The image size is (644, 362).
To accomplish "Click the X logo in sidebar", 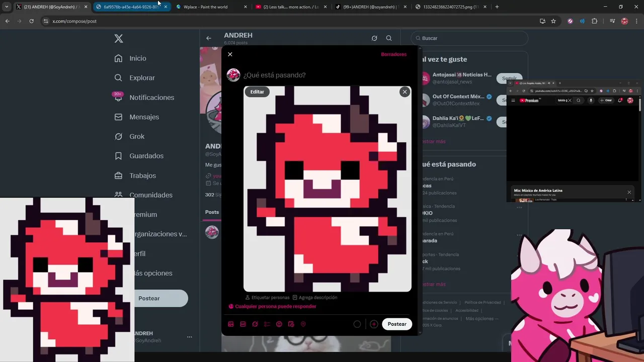I will tap(119, 39).
